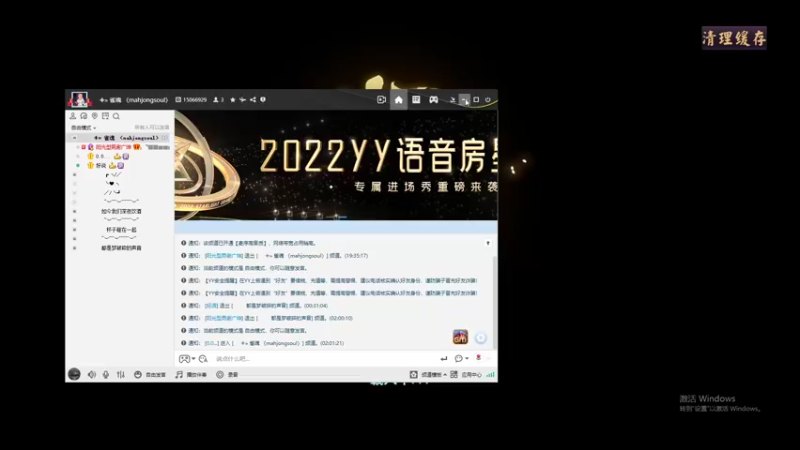This screenshot has height=450, width=800.
Task: Share the channel via the share icon
Action: 253,99
